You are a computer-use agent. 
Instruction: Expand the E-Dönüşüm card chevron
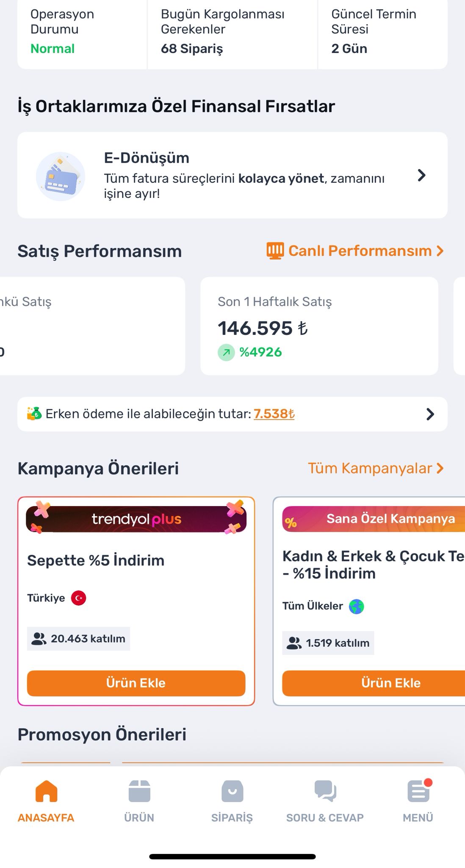click(421, 175)
